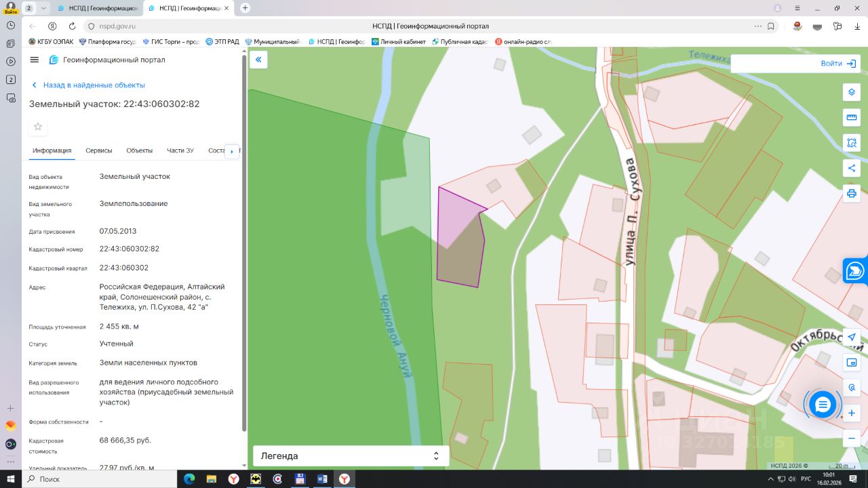Open Microsoft Edge from the taskbar
Screen dimensions: 868x488
tap(189, 479)
